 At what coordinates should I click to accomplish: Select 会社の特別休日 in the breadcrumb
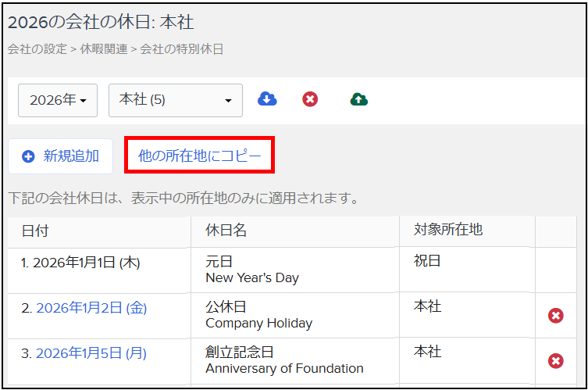click(182, 49)
